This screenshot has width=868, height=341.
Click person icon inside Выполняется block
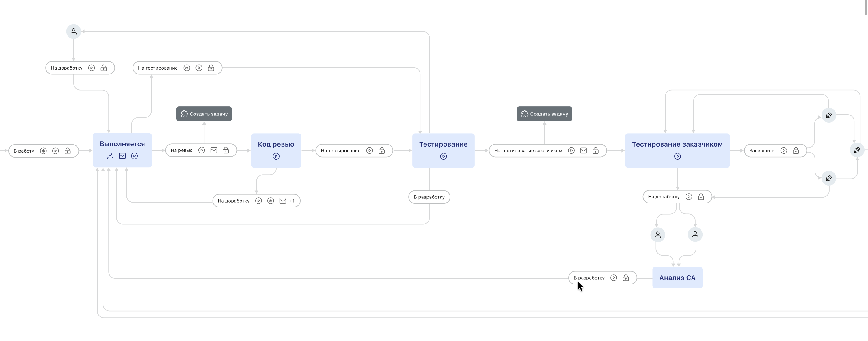tap(110, 156)
